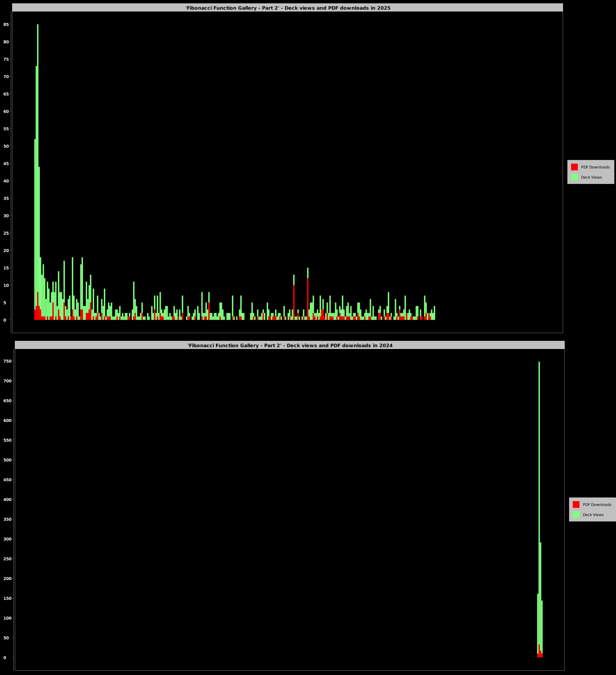The image size is (616, 675).
Task: Click the 2025 chart title bar
Action: coord(288,8)
